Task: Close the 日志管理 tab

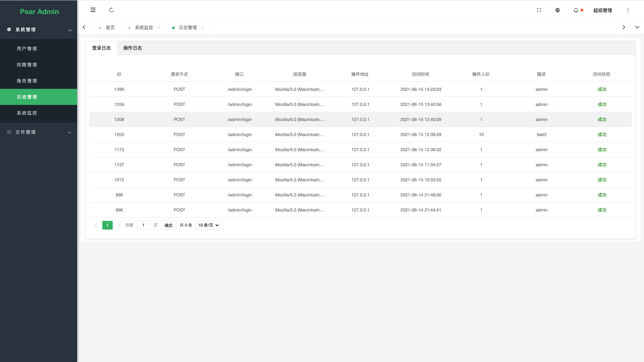Action: [x=203, y=27]
